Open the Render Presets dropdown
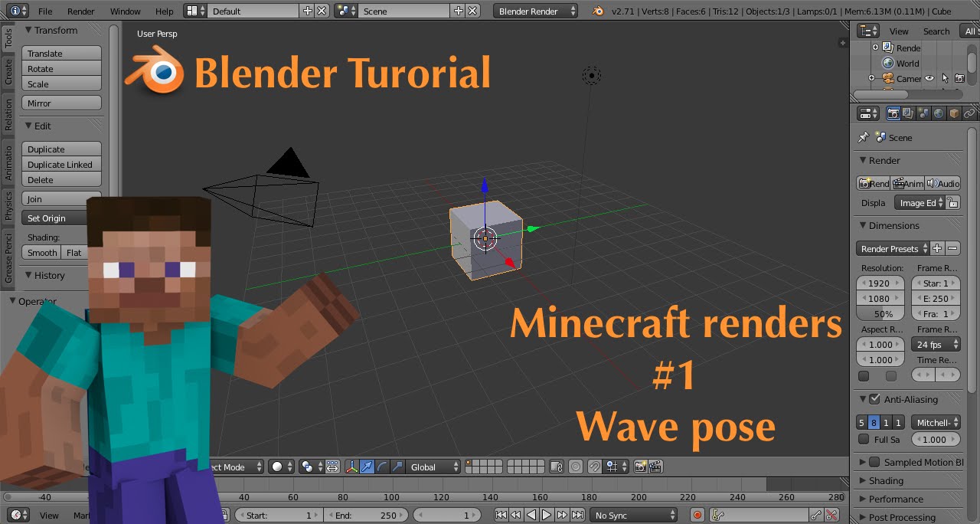980x524 pixels. point(892,248)
